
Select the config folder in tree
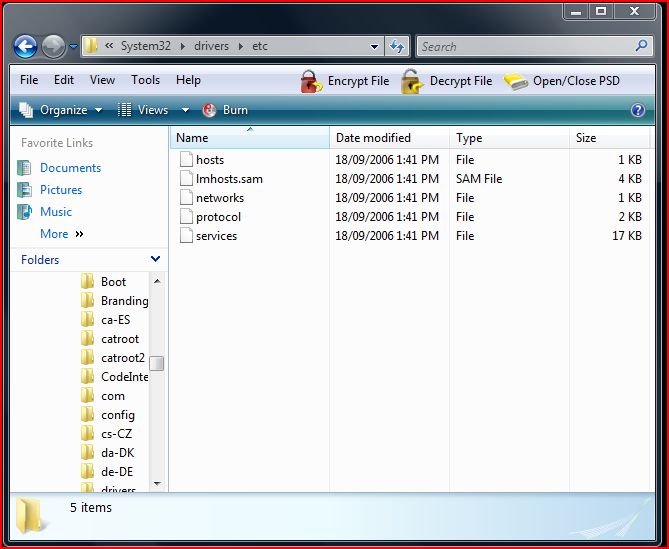pos(118,415)
